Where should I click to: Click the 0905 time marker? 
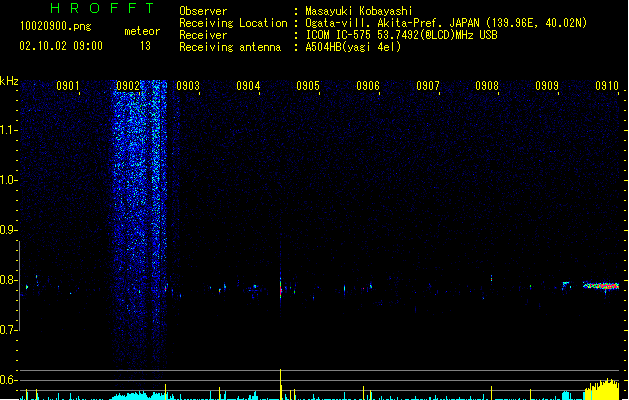click(x=308, y=86)
